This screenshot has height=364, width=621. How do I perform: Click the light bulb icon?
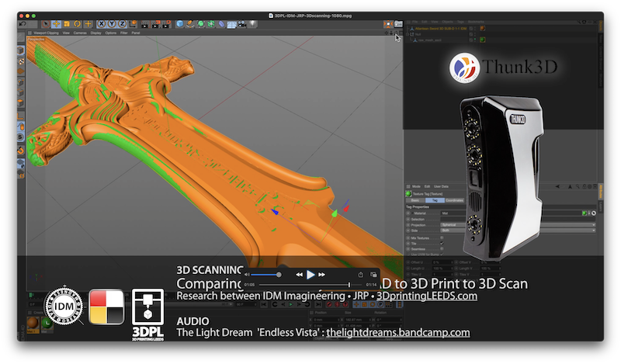tap(252, 24)
